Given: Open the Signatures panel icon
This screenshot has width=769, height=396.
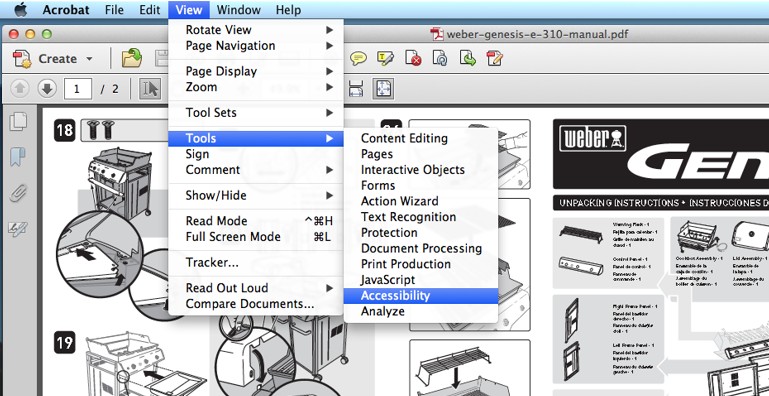Looking at the screenshot, I should tap(18, 228).
